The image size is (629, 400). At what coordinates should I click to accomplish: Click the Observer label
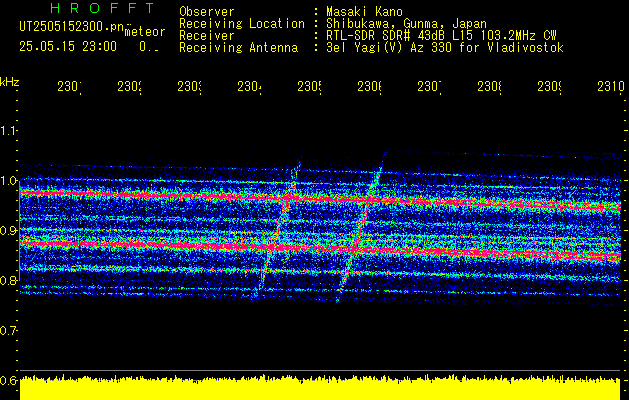207,11
